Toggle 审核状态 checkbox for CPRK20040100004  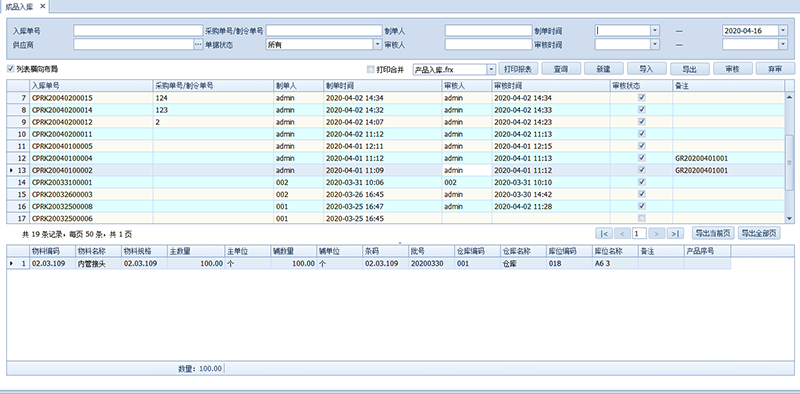pyautogui.click(x=642, y=158)
